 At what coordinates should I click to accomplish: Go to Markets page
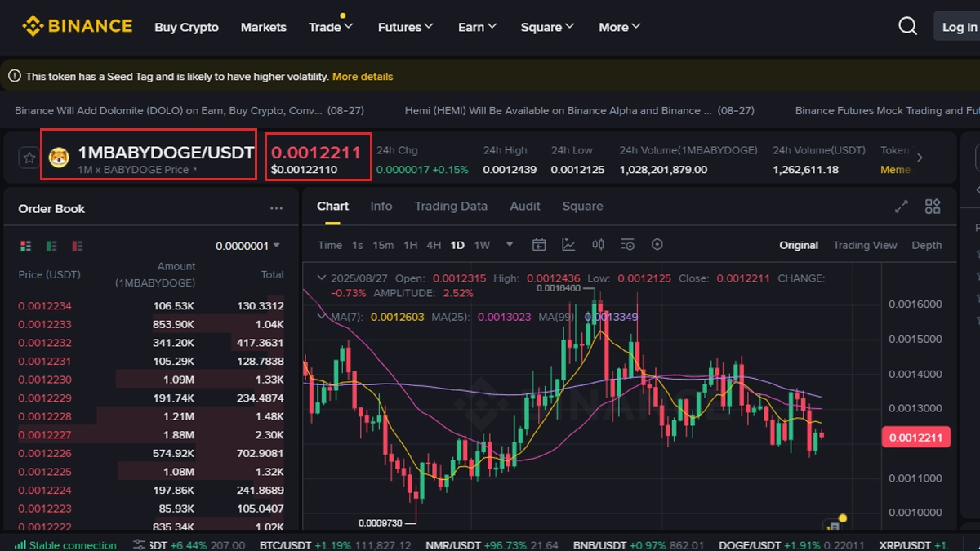coord(264,27)
